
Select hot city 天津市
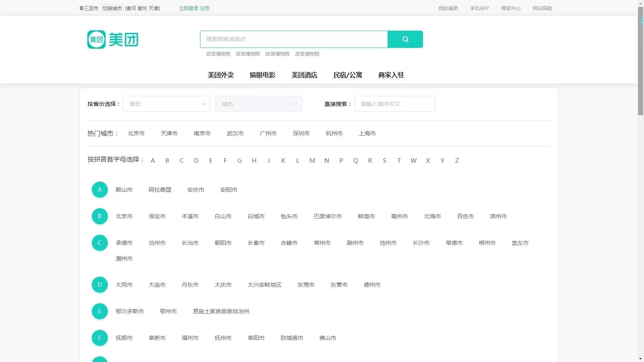tap(169, 133)
